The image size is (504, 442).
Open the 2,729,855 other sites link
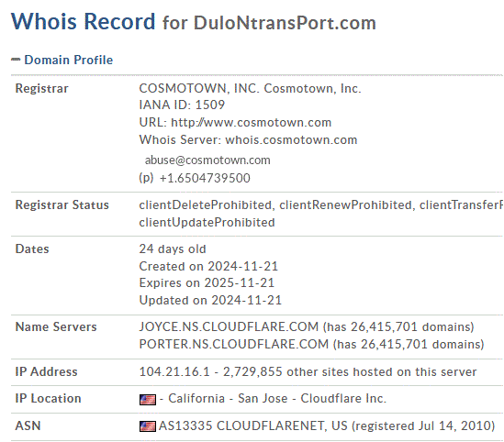pos(350,371)
